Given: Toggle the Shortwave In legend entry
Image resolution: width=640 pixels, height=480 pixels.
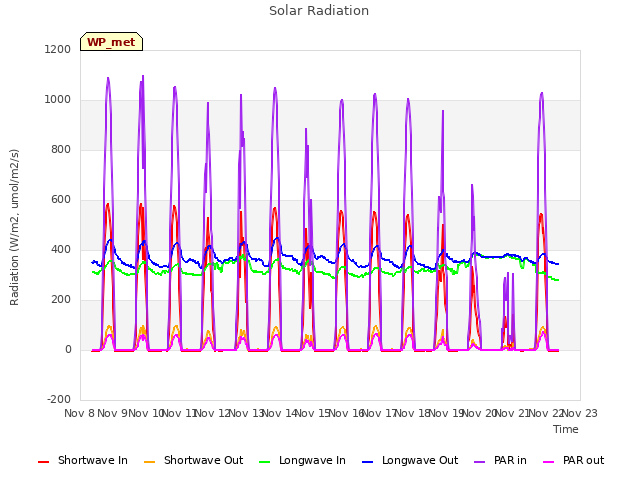Looking at the screenshot, I should point(83,460).
